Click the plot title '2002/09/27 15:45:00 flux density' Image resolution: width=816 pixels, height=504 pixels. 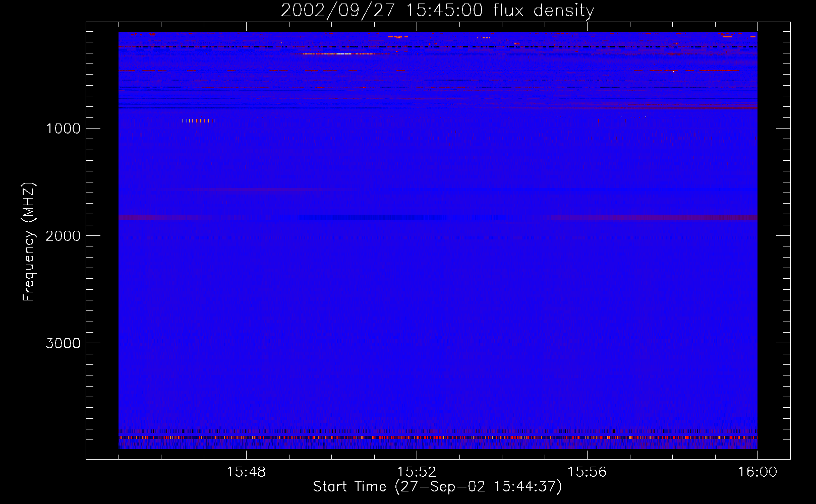point(437,10)
